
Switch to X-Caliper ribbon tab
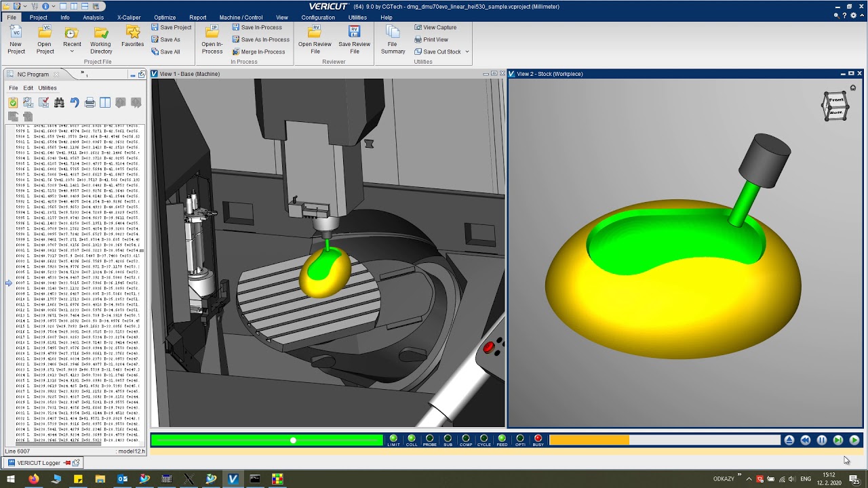129,18
